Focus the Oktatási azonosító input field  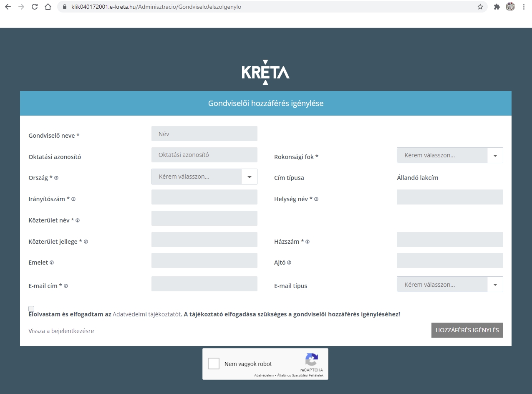pos(204,154)
